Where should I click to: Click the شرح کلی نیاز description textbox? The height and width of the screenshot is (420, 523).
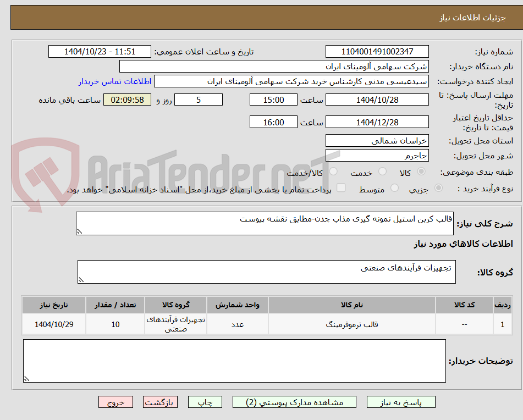coord(265,223)
